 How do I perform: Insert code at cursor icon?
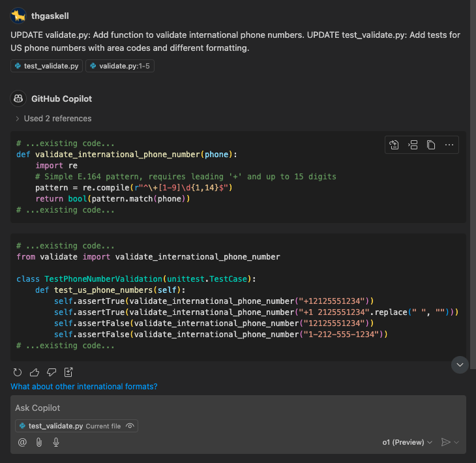pyautogui.click(x=413, y=145)
